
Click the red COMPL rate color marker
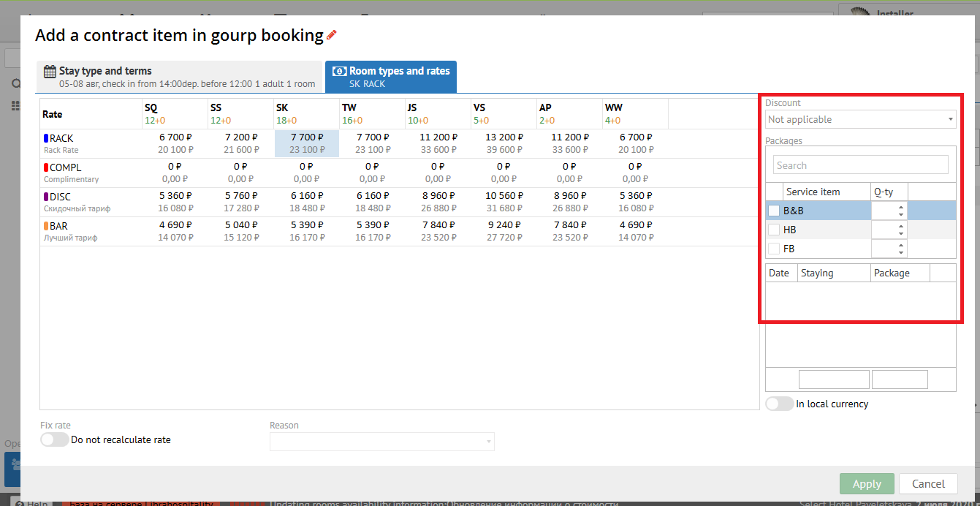tap(46, 167)
